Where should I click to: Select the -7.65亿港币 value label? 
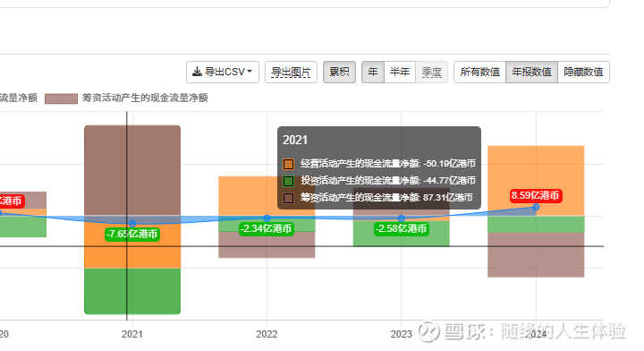131,235
